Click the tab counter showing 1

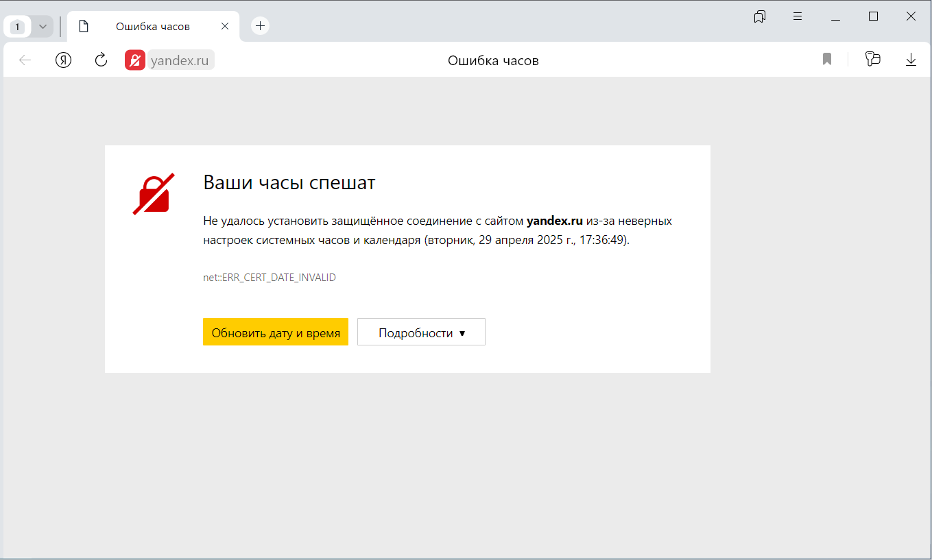tap(18, 27)
